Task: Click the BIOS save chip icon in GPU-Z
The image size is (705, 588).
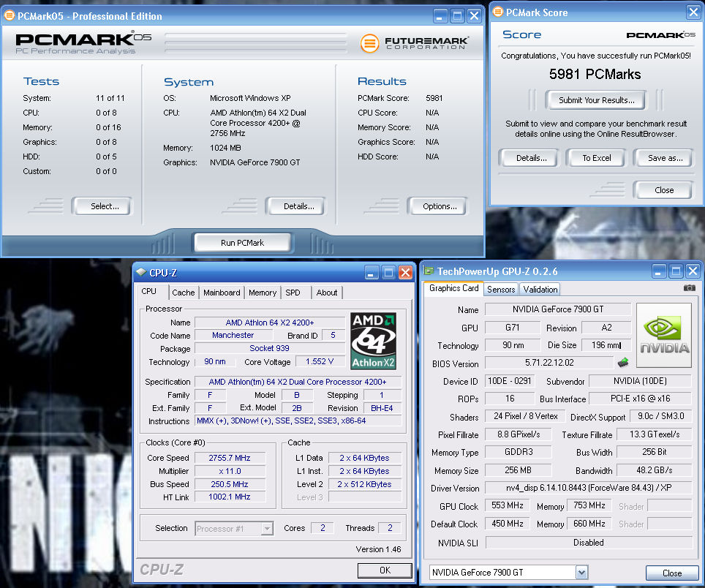Action: pos(623,362)
